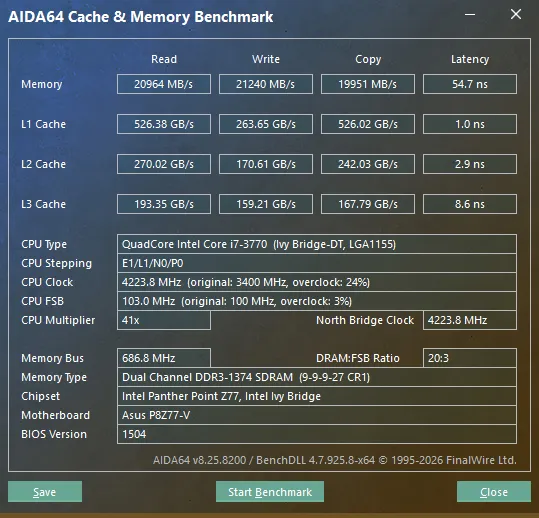Click the Close button at bottom

[494, 492]
